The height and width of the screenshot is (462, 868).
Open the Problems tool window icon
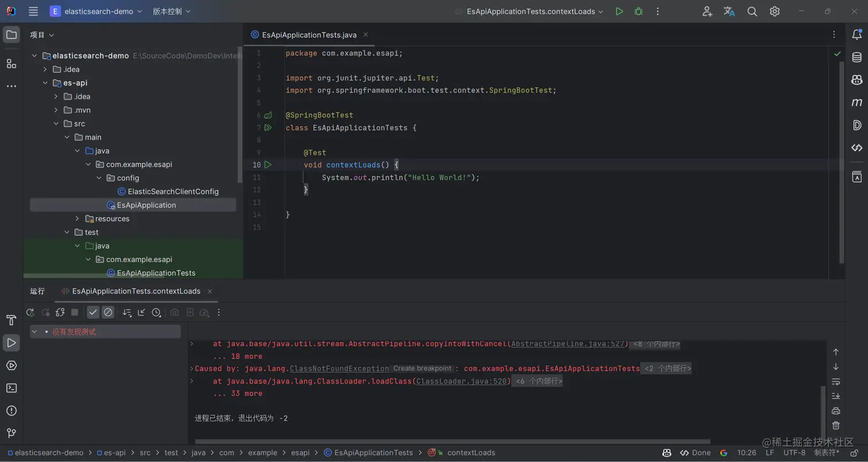(11, 410)
